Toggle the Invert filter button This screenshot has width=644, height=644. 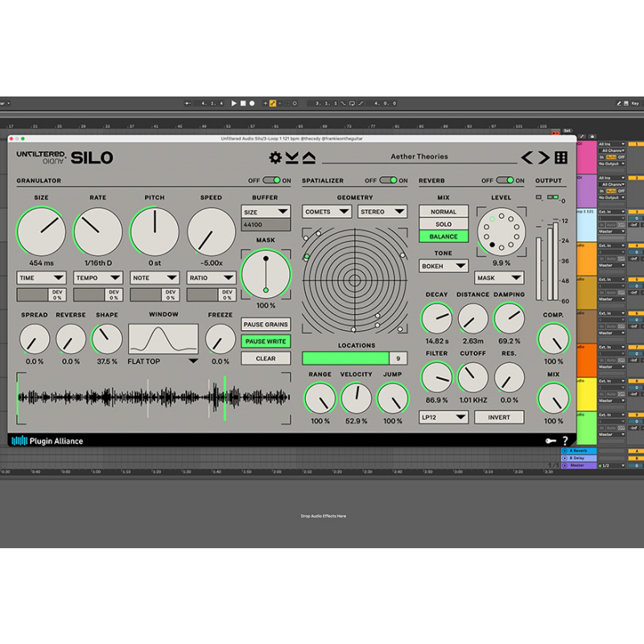point(499,417)
